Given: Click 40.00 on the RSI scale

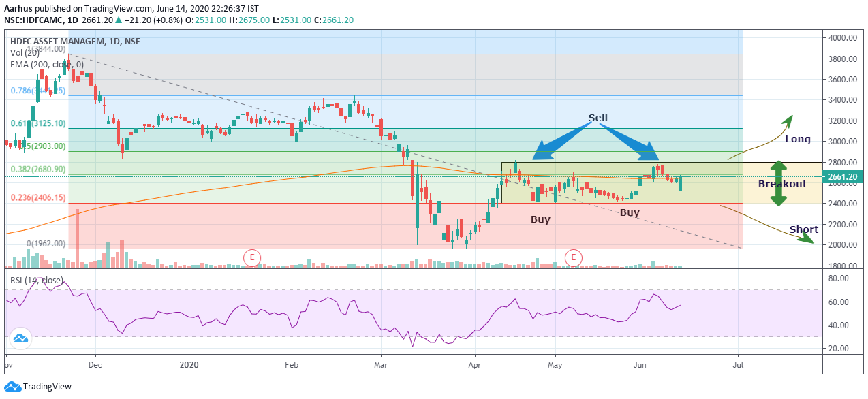Looking at the screenshot, I should 840,325.
